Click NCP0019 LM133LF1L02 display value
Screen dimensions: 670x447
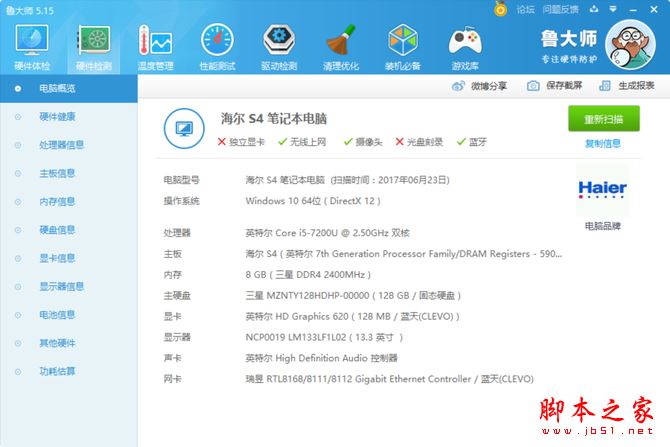pyautogui.click(x=324, y=338)
